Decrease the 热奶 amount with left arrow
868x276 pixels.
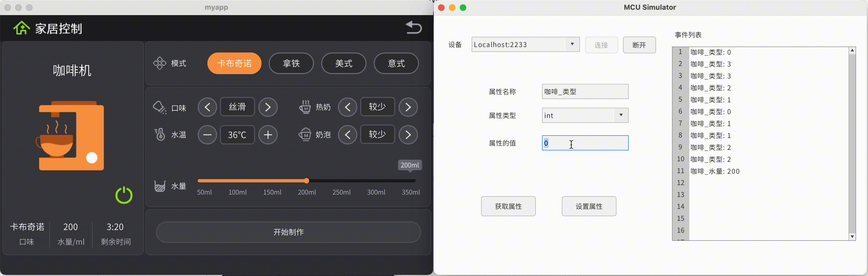(347, 107)
